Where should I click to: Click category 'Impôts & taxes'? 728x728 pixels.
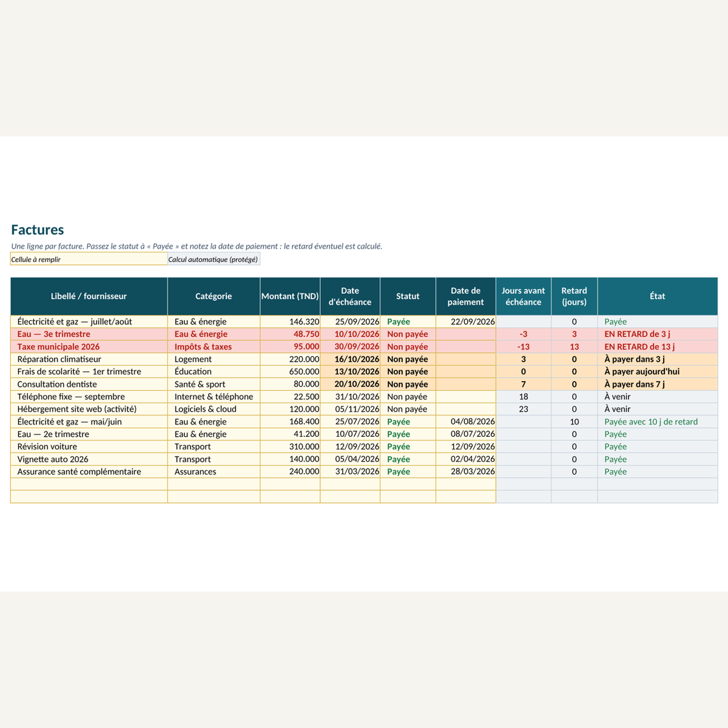pos(214,346)
